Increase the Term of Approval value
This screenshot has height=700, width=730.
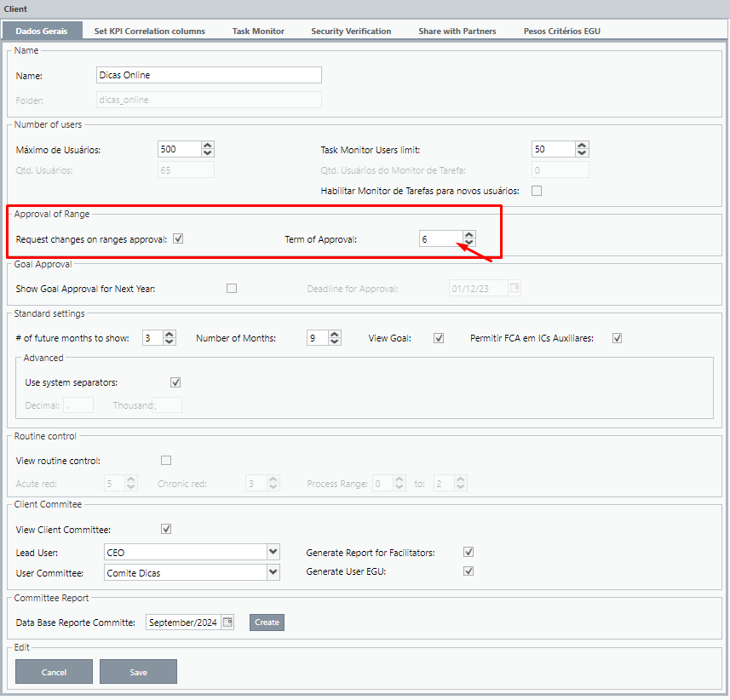[x=469, y=235]
